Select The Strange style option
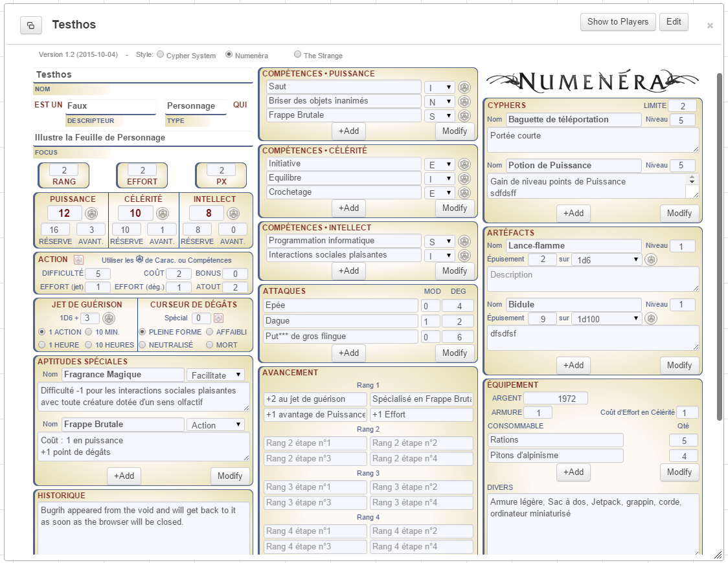 (x=297, y=54)
